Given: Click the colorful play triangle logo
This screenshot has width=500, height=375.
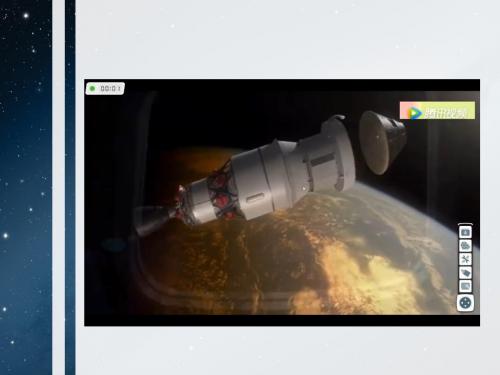Looking at the screenshot, I should tap(415, 113).
